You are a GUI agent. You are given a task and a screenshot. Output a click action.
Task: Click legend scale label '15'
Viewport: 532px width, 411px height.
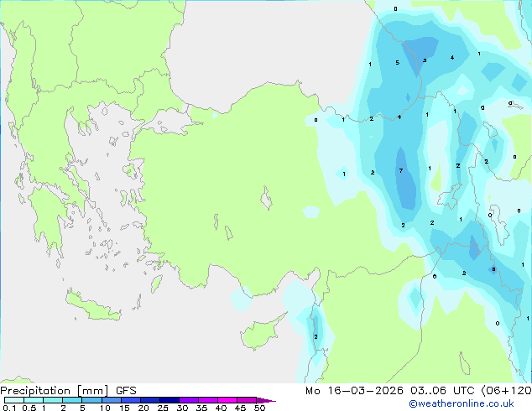point(124,408)
